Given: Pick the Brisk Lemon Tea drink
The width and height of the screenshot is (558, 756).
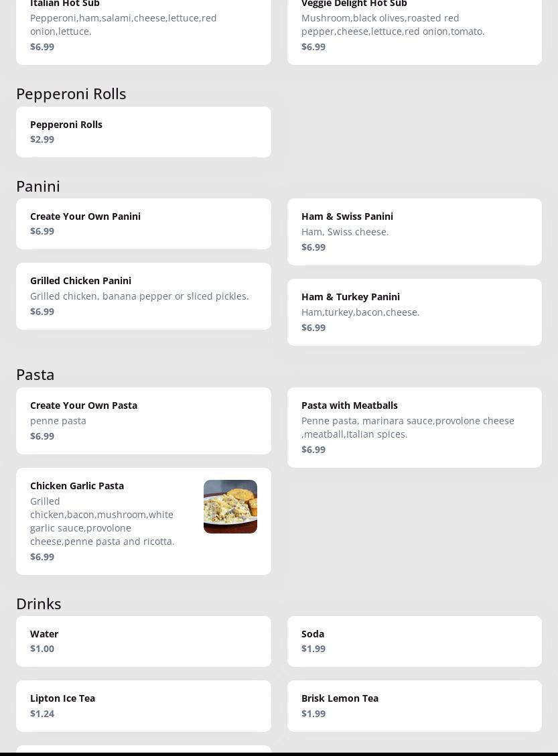Looking at the screenshot, I should [415, 706].
